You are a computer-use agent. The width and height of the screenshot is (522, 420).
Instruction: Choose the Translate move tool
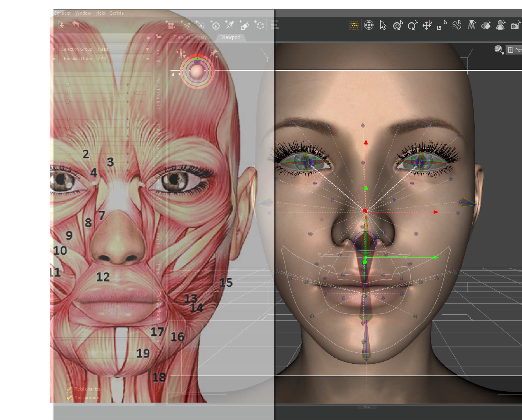coord(427,25)
